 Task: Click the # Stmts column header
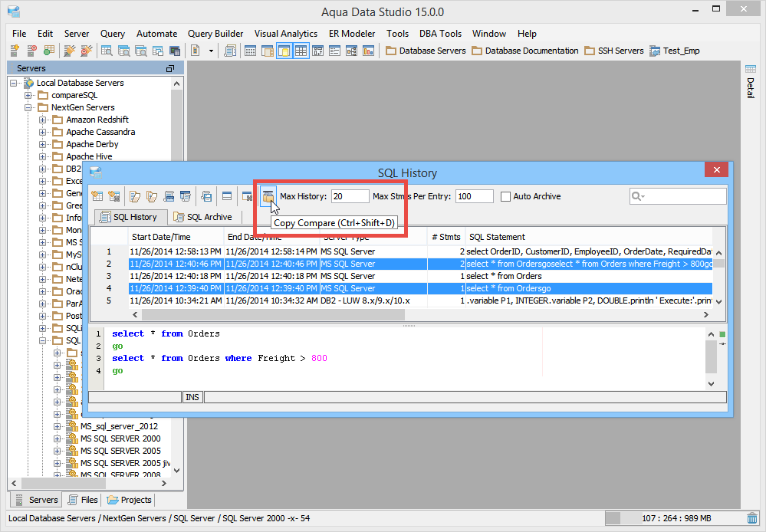point(446,237)
